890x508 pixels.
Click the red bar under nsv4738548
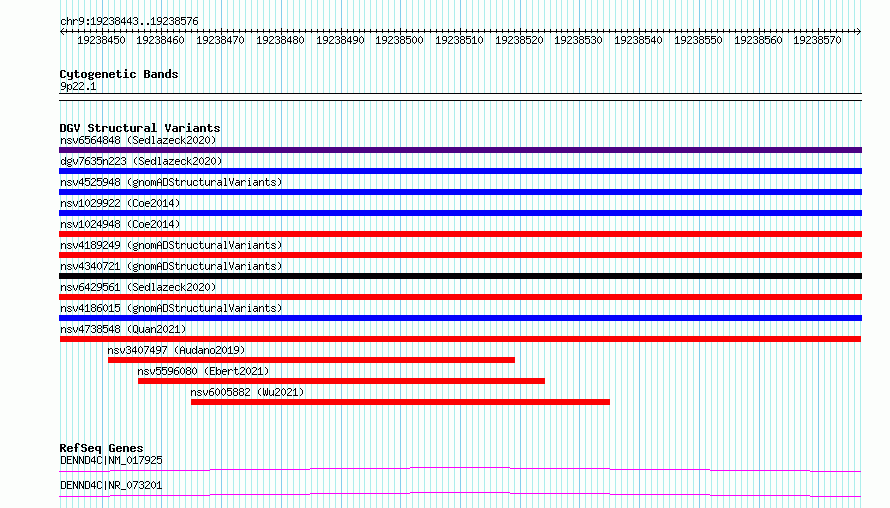(460, 339)
